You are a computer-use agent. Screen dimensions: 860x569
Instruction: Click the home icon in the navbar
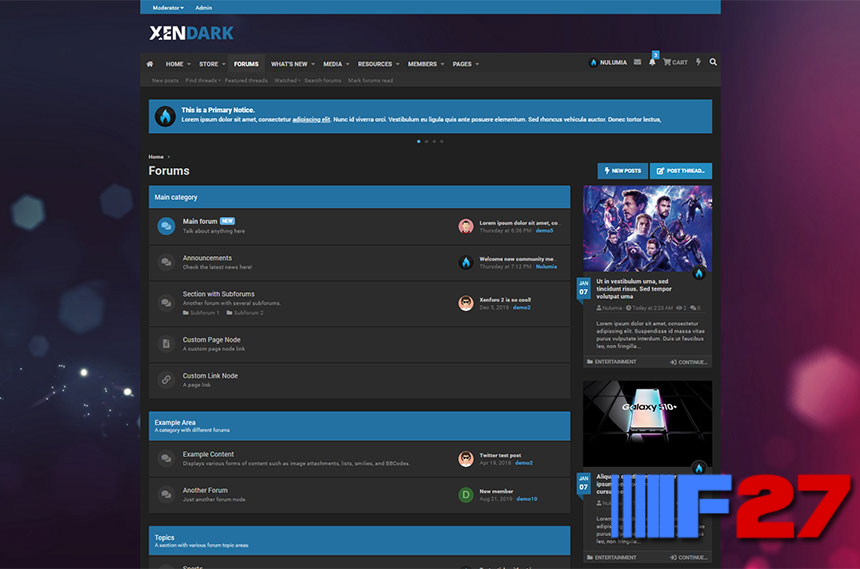[150, 63]
